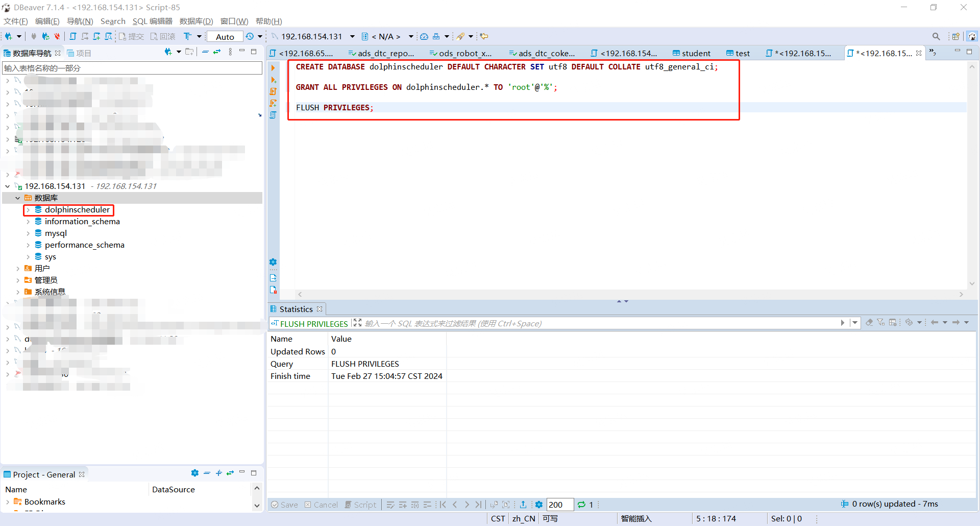Click the fetch size 200 field
The image size is (980, 526).
coord(560,505)
